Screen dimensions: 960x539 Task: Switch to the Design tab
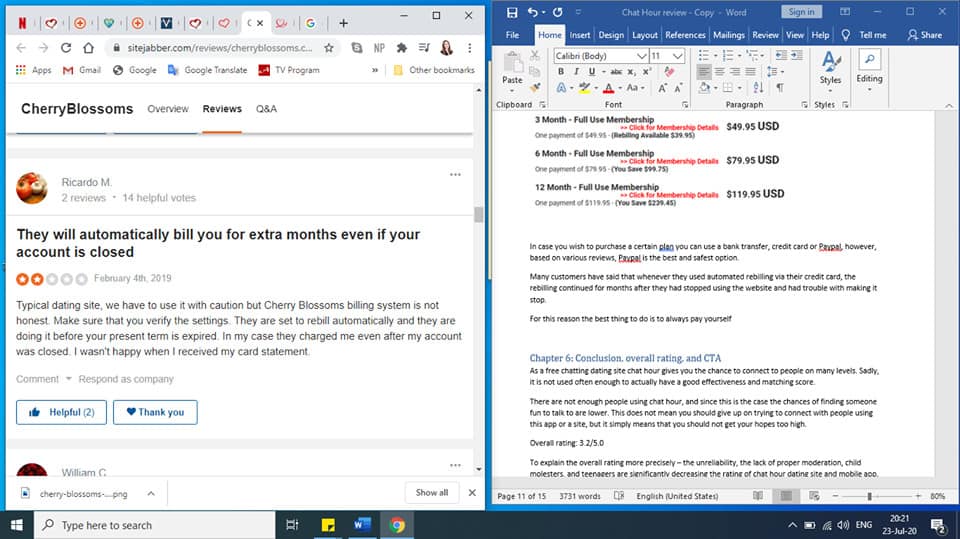click(611, 35)
